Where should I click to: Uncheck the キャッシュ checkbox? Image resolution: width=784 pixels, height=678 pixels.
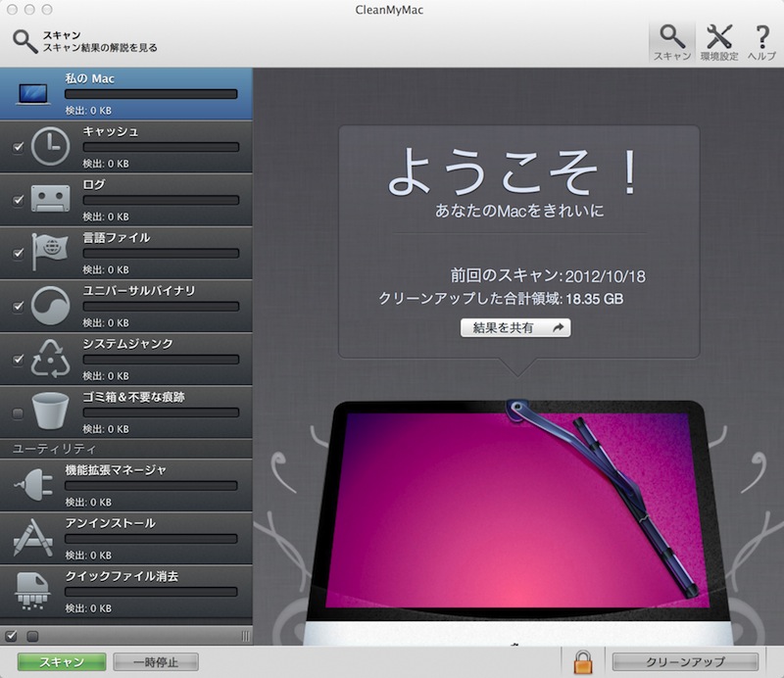click(x=18, y=147)
